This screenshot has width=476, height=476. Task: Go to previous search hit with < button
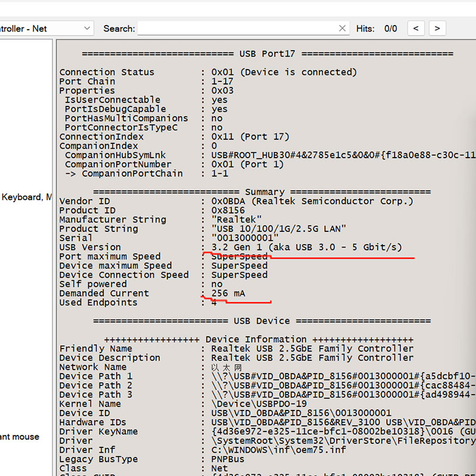click(416, 28)
